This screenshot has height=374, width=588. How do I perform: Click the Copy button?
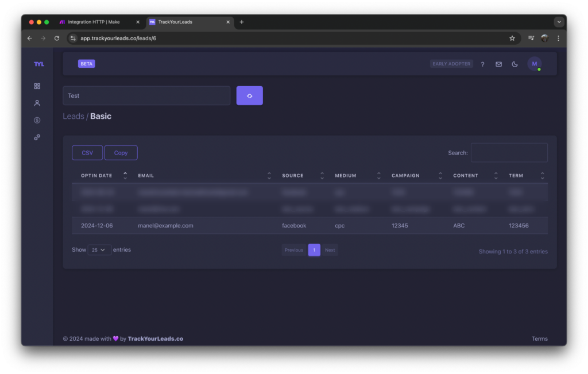coord(121,153)
